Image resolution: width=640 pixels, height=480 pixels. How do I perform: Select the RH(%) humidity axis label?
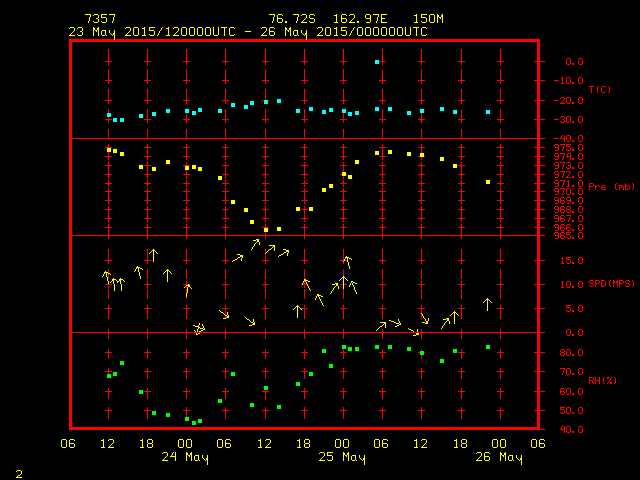coord(601,381)
